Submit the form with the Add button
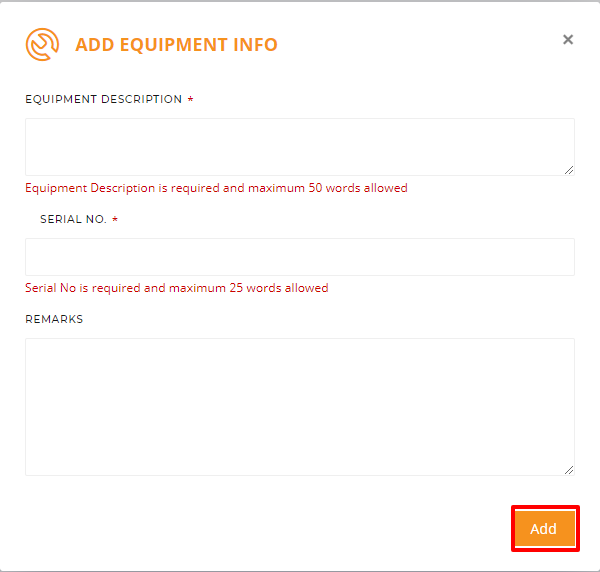 point(545,528)
